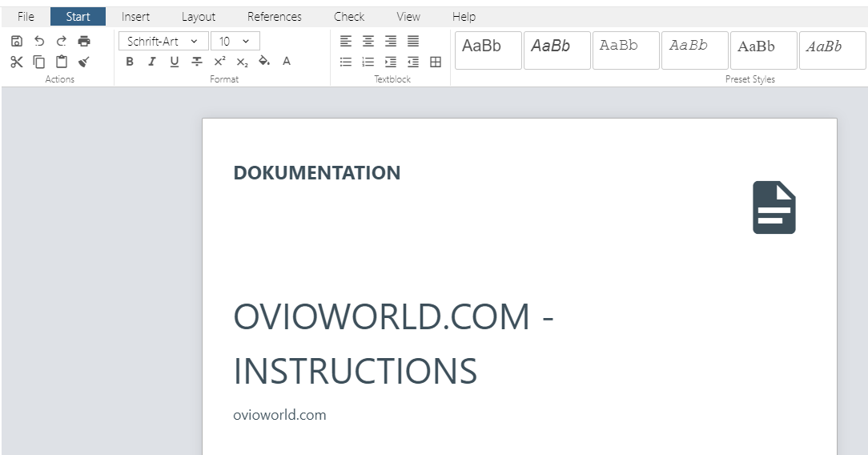
Task: Toggle subscript formatting
Action: pos(243,62)
